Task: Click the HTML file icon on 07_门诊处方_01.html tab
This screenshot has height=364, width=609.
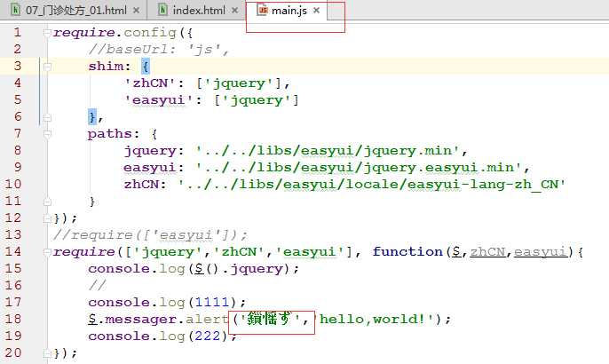Action: (15, 10)
